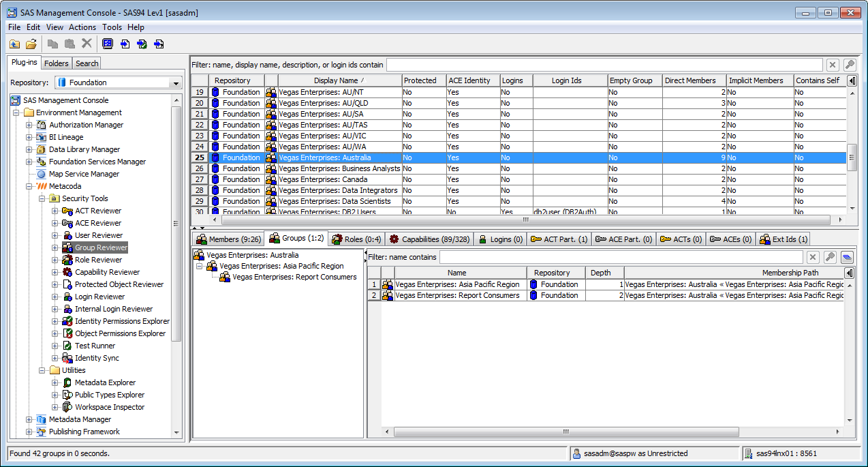Image resolution: width=868 pixels, height=467 pixels.
Task: Collapse Asia Pacific Region in groups tree
Action: point(200,266)
